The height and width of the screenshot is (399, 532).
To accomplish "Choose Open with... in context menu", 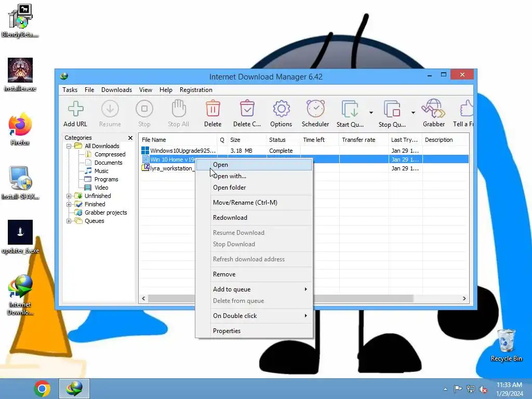I will point(254,176).
